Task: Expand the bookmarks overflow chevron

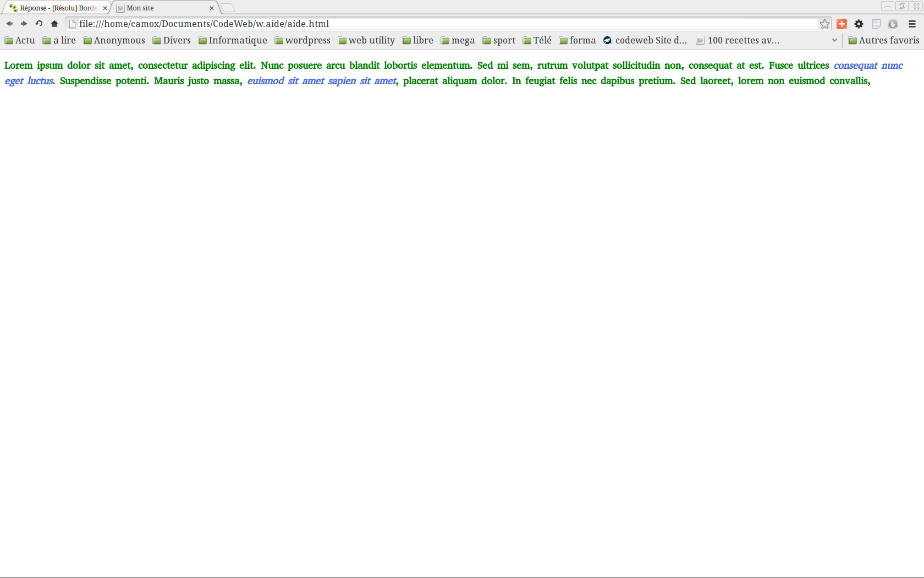Action: click(x=834, y=40)
